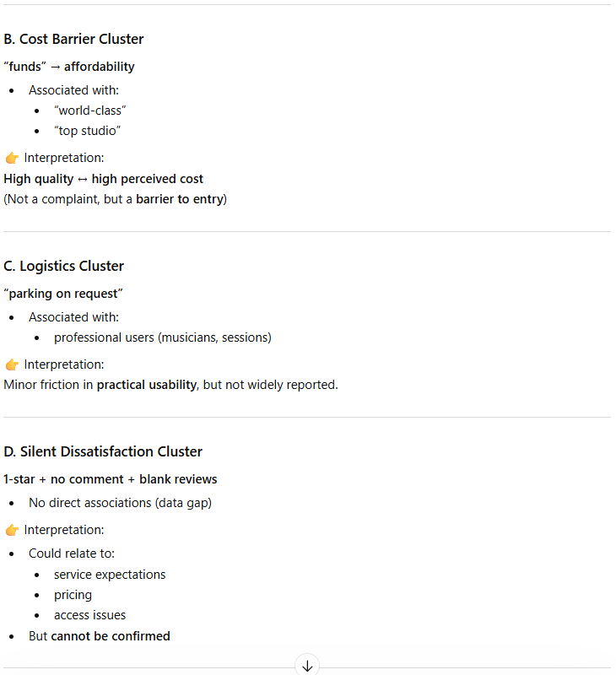Click the bold "practical usability" phrase
Image resolution: width=616 pixels, height=675 pixels.
point(146,385)
